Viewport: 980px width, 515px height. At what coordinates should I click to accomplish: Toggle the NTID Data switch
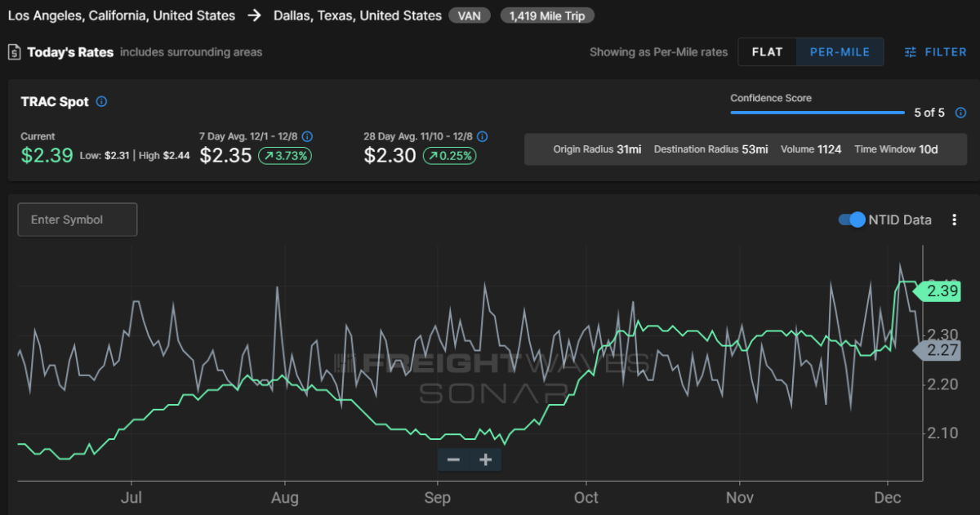(x=852, y=220)
